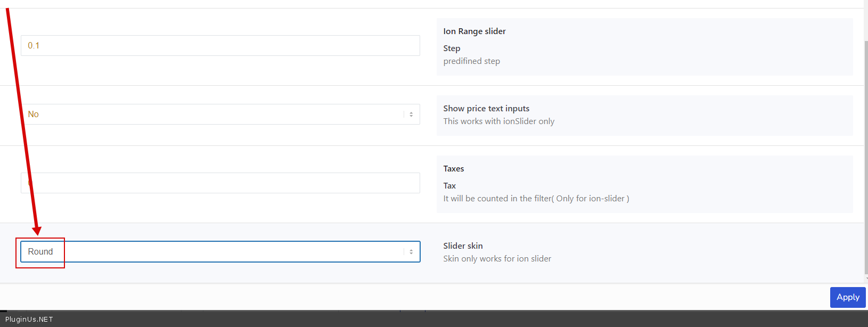Click the PluginUs.NET text in bottom bar

pyautogui.click(x=29, y=320)
